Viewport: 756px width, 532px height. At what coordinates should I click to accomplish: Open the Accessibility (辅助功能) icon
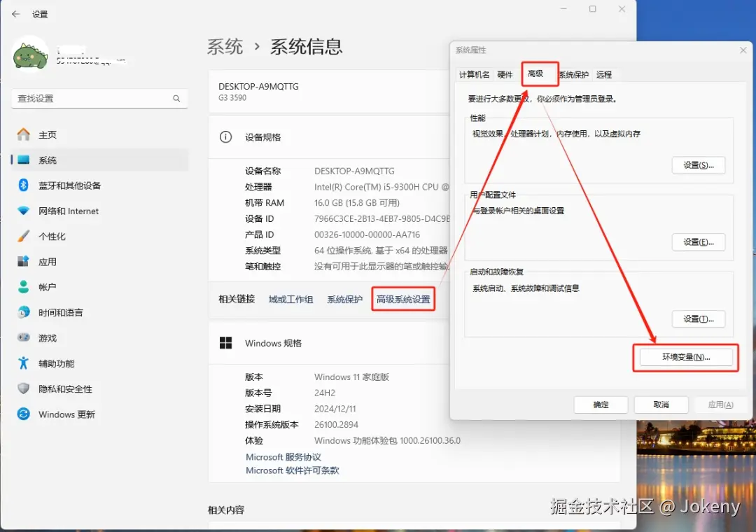click(24, 363)
